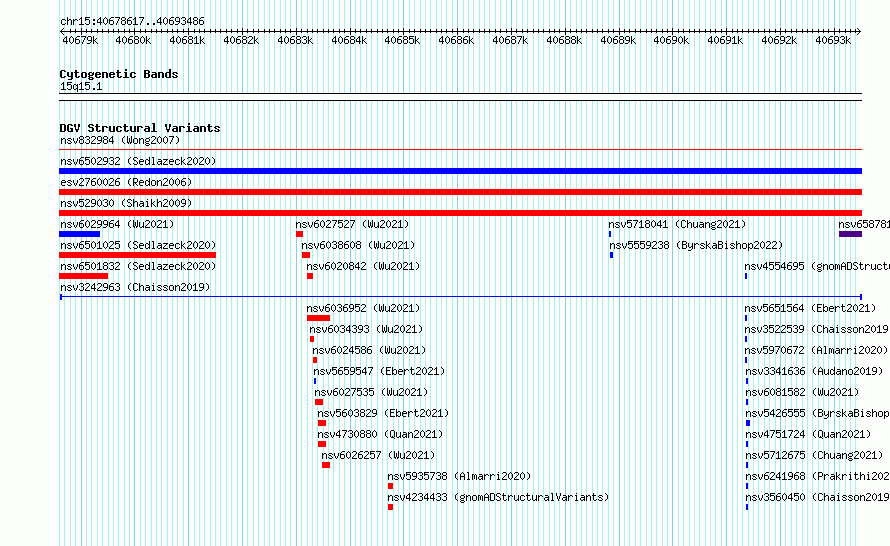This screenshot has height=546, width=890.
Task: Select nsv4730880 (Quan2021) label
Action: click(x=380, y=434)
